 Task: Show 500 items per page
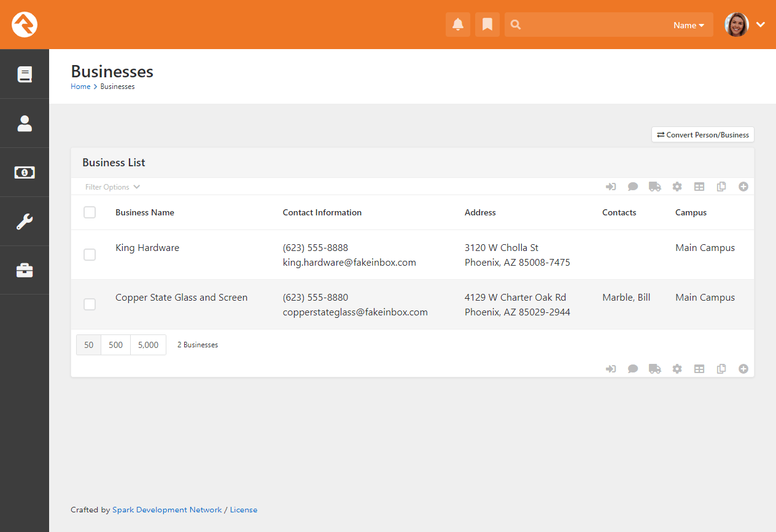[x=116, y=345]
